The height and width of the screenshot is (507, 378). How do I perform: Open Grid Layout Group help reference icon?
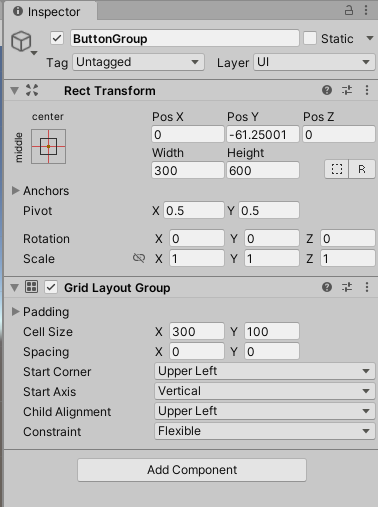327,287
